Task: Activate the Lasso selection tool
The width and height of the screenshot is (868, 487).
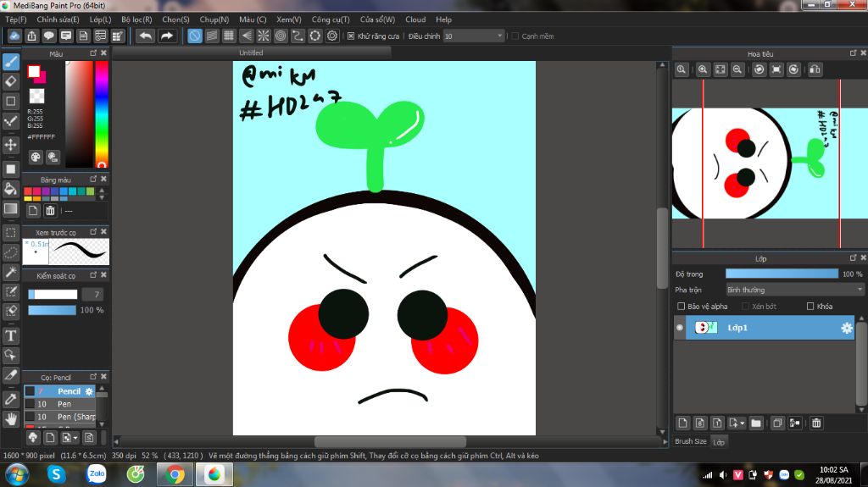Action: (11, 253)
